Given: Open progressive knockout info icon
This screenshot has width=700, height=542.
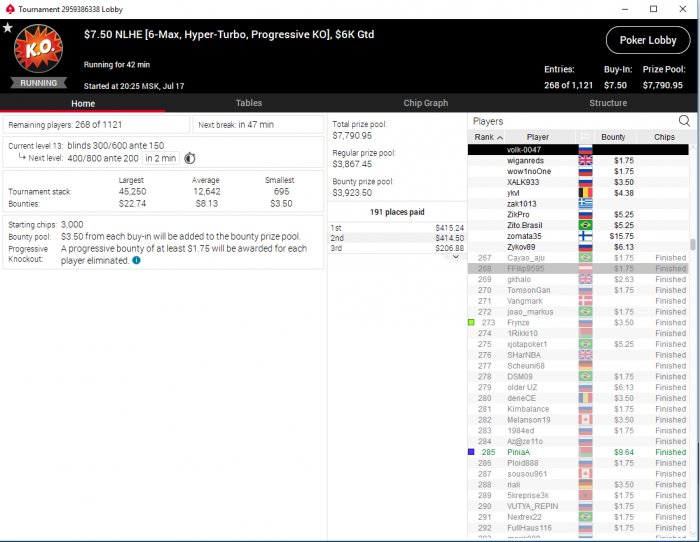Looking at the screenshot, I should (136, 260).
